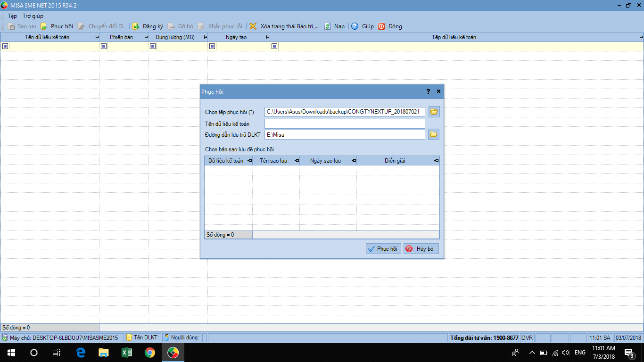Open filter operator for Tệp dữ liệu kế toán
This screenshot has height=362, width=644.
274,46
